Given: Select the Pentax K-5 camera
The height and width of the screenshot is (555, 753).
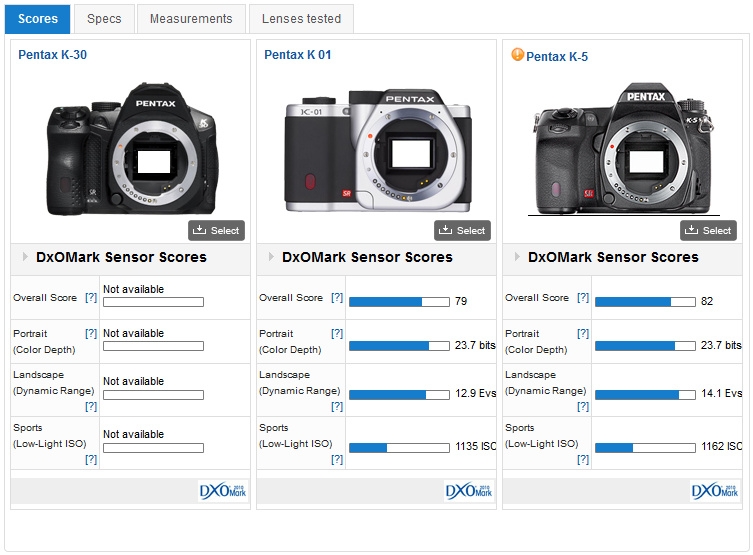Looking at the screenshot, I should click(708, 230).
